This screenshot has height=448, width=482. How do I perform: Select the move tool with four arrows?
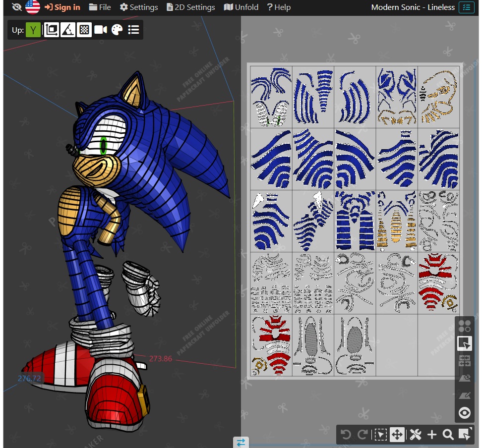(x=397, y=435)
